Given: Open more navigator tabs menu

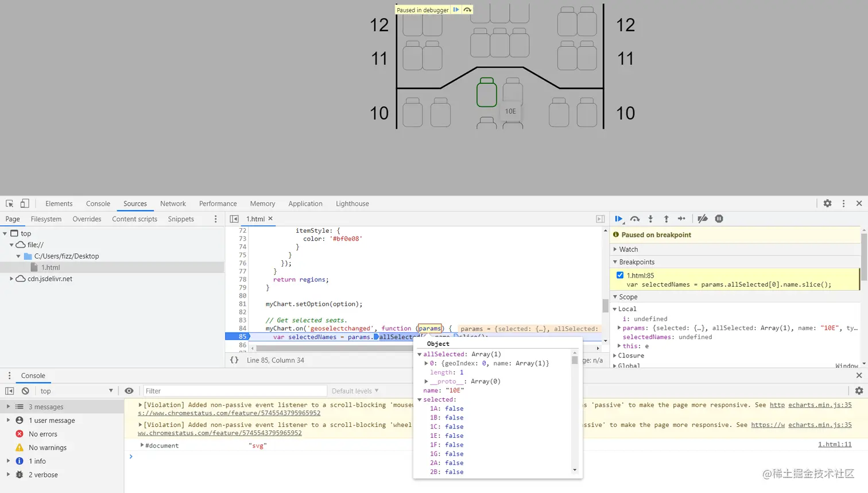Looking at the screenshot, I should point(216,219).
